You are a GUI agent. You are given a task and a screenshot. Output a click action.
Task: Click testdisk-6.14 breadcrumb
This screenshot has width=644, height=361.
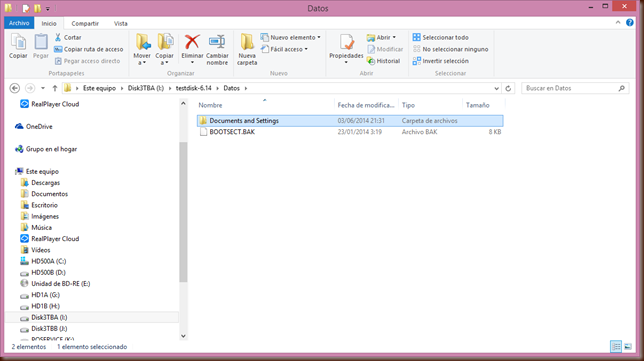(x=193, y=88)
